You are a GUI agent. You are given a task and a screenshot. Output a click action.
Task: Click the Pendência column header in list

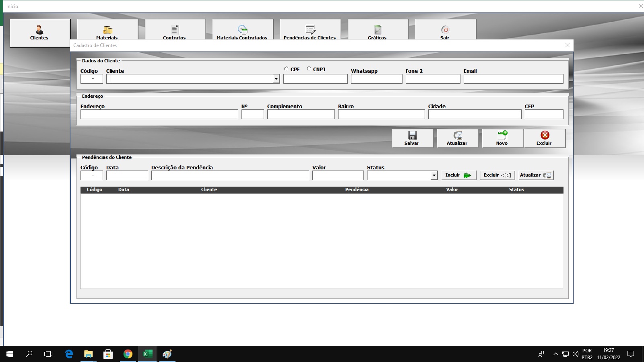point(357,189)
